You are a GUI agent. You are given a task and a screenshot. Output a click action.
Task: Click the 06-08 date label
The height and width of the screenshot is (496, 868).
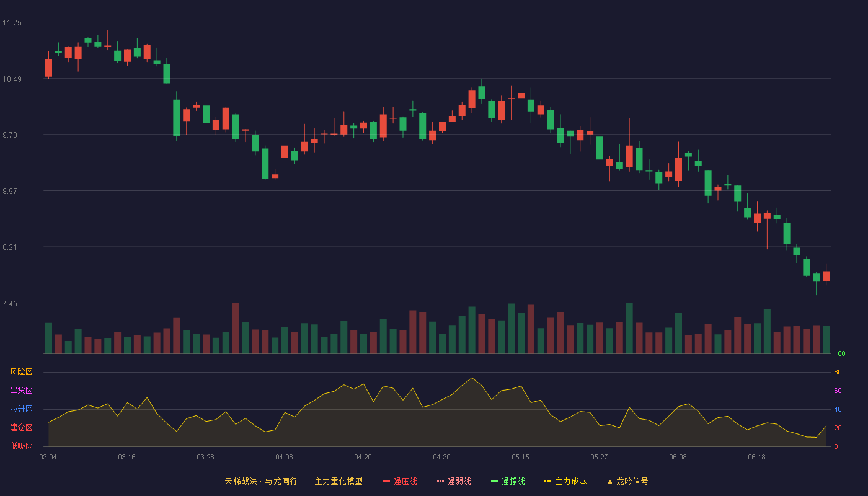click(678, 457)
